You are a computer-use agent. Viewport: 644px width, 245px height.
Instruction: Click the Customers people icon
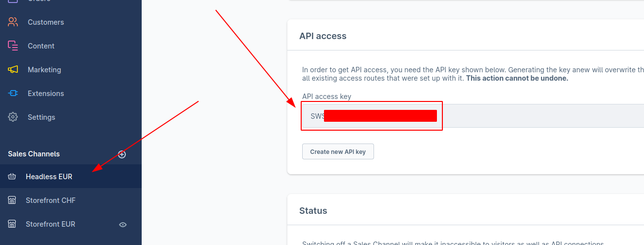tap(13, 22)
